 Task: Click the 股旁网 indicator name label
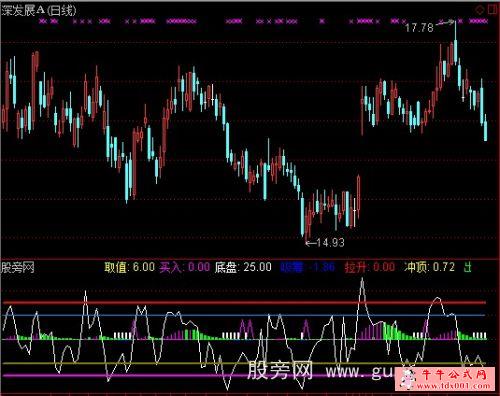point(18,267)
